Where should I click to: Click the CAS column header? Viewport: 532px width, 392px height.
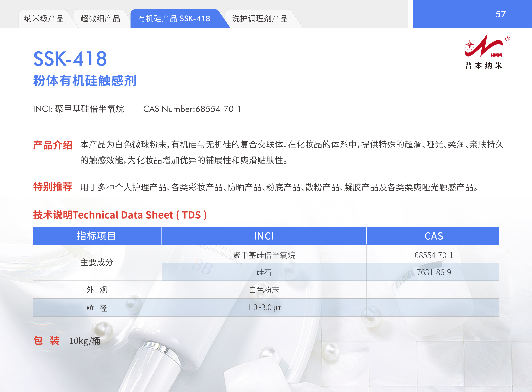point(434,236)
